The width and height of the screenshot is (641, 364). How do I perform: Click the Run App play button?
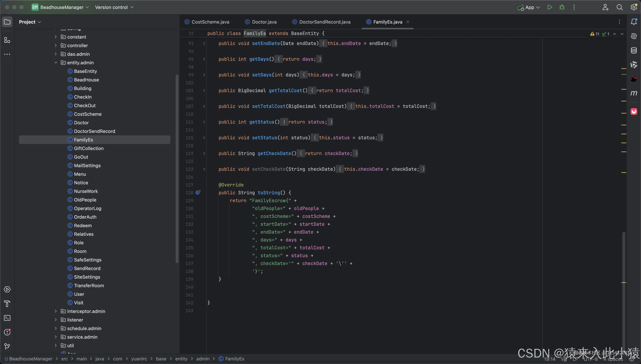point(550,7)
